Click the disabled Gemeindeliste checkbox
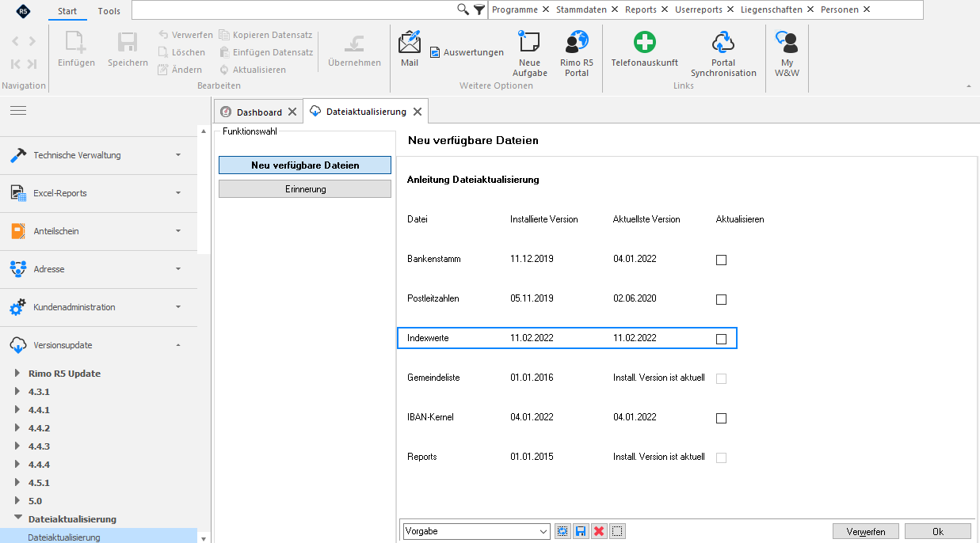980x543 pixels. point(721,378)
